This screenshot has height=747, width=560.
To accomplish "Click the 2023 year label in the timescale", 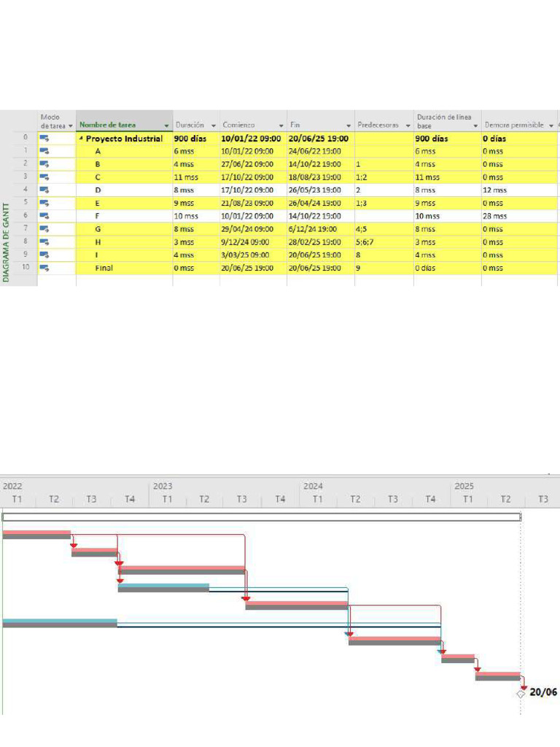I will pyautogui.click(x=163, y=486).
